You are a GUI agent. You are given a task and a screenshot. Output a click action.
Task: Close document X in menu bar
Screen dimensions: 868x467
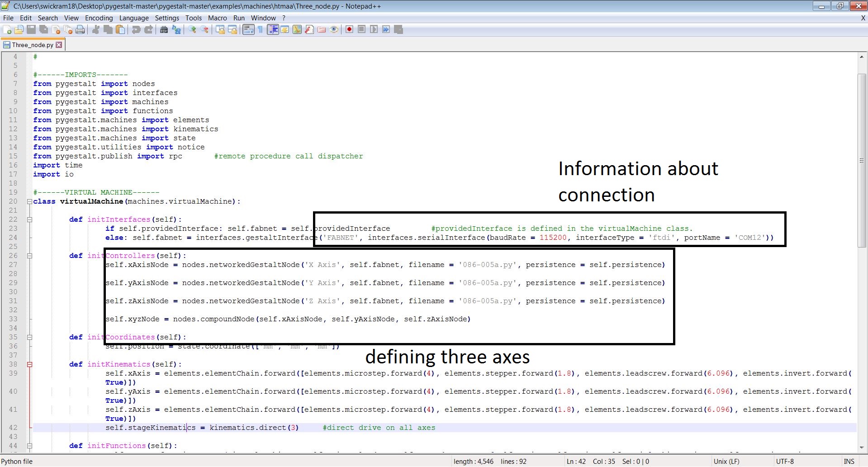click(863, 18)
